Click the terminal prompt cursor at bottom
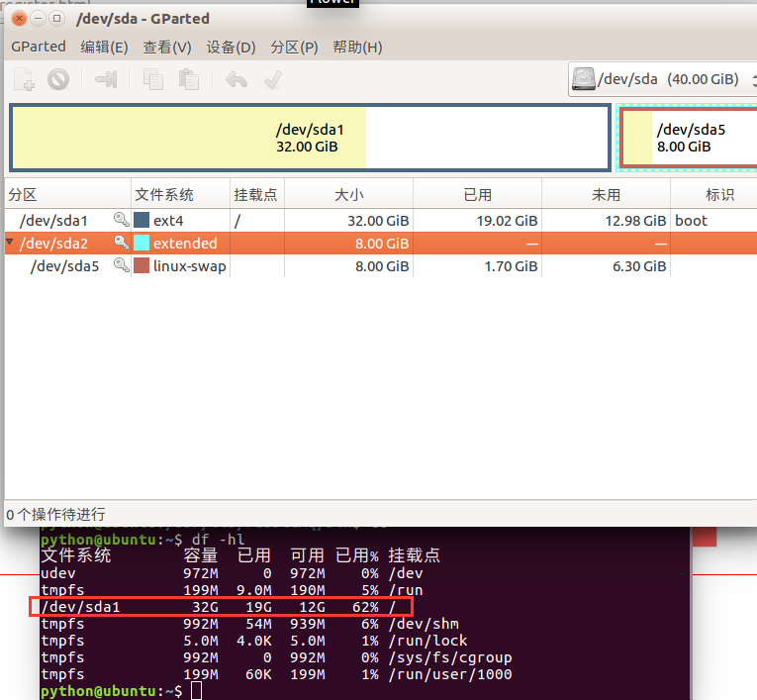 click(x=196, y=691)
